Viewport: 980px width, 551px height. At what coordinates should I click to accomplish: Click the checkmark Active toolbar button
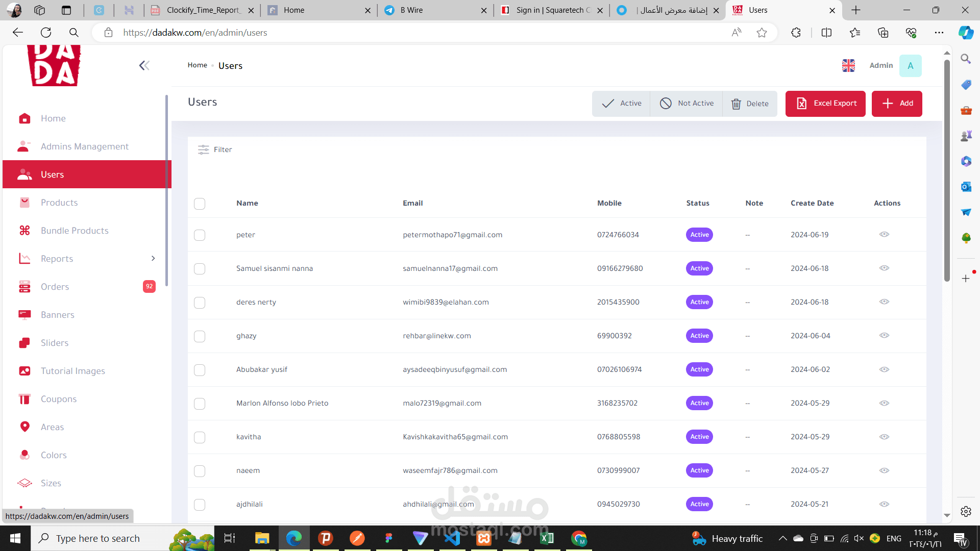point(621,104)
